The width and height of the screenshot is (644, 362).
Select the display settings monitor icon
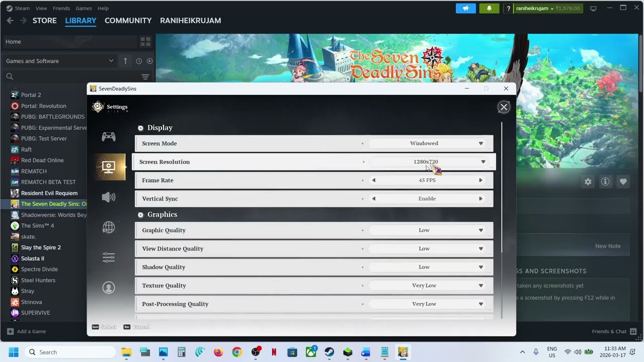tap(109, 166)
